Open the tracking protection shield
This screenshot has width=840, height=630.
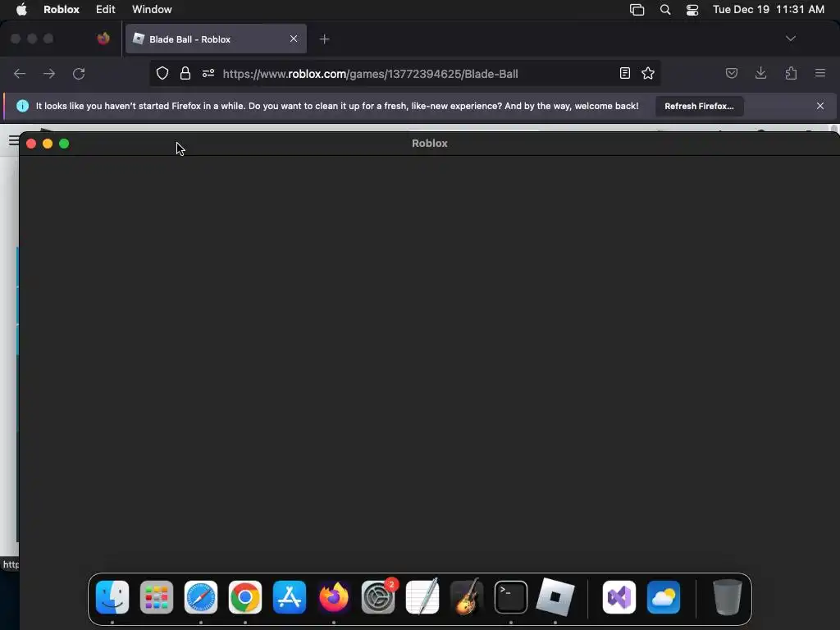tap(162, 73)
